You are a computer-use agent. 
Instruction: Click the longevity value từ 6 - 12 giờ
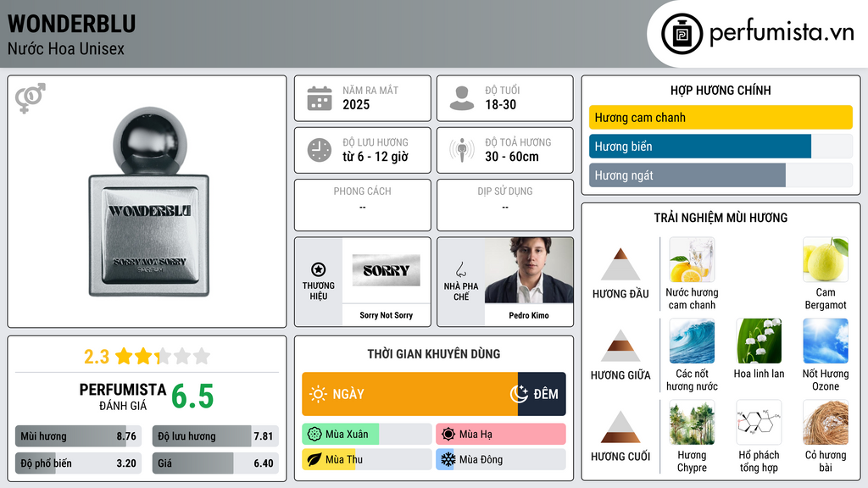click(376, 157)
